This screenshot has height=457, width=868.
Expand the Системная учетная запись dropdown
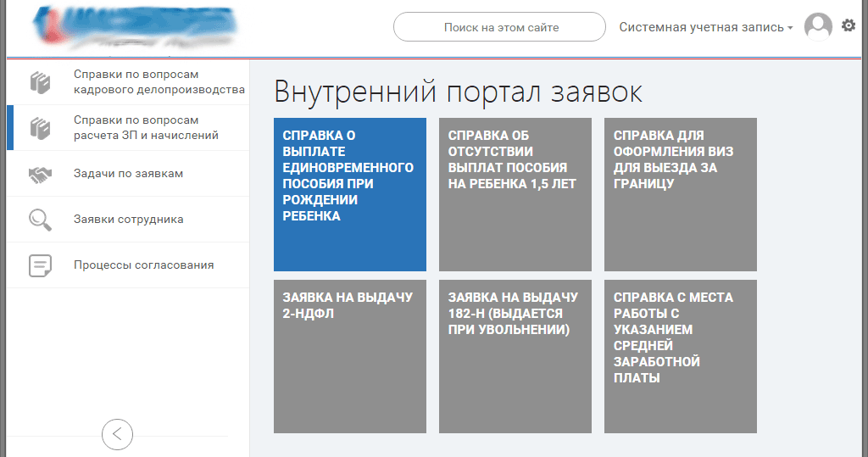[x=705, y=27]
